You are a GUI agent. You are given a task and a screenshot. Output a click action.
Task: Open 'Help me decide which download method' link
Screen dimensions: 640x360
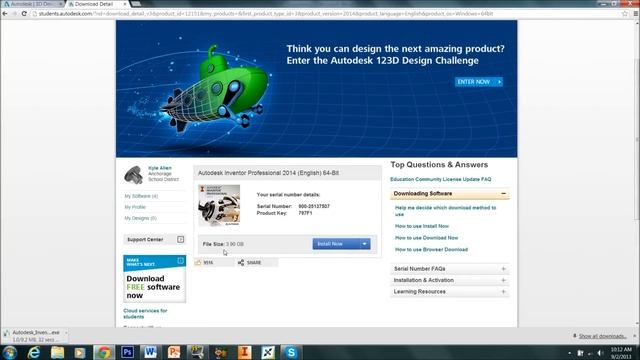(445, 211)
